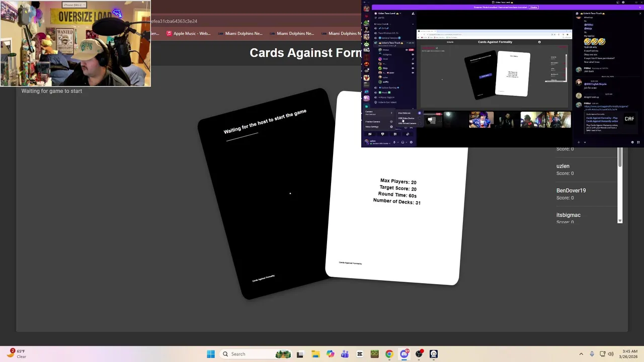
Task: Mute the Discord microphone
Action: [394, 142]
